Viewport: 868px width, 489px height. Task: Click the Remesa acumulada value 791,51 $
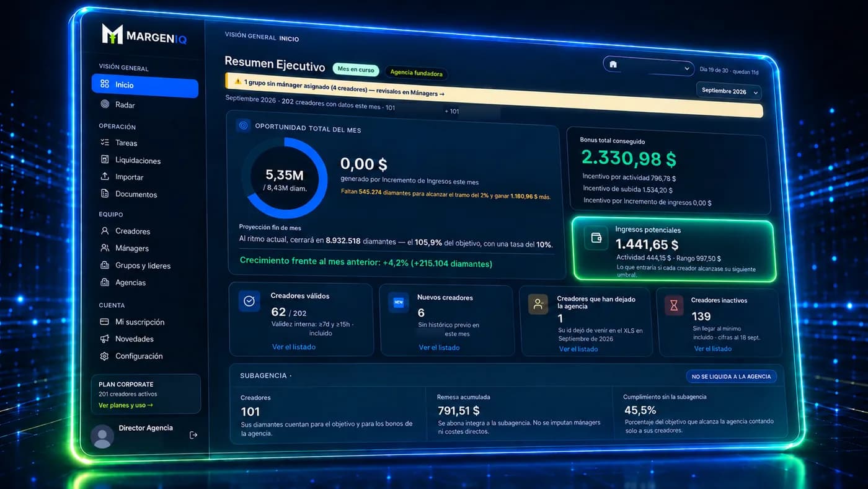point(459,410)
